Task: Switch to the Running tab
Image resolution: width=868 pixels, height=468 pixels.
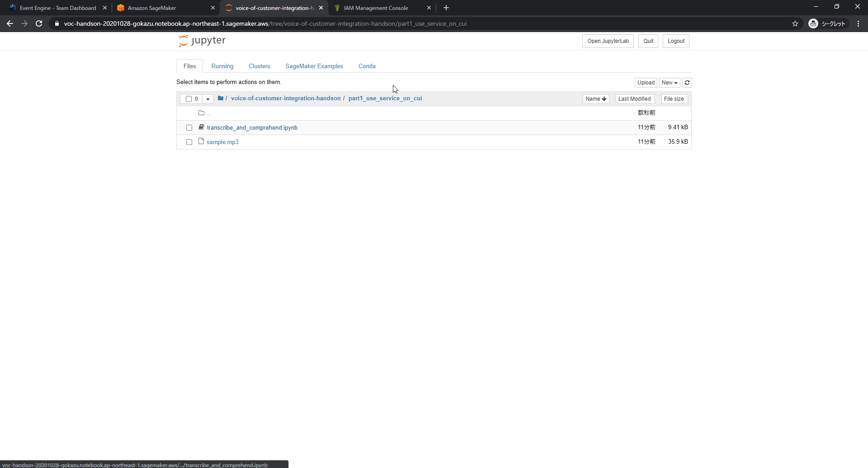Action: (222, 66)
